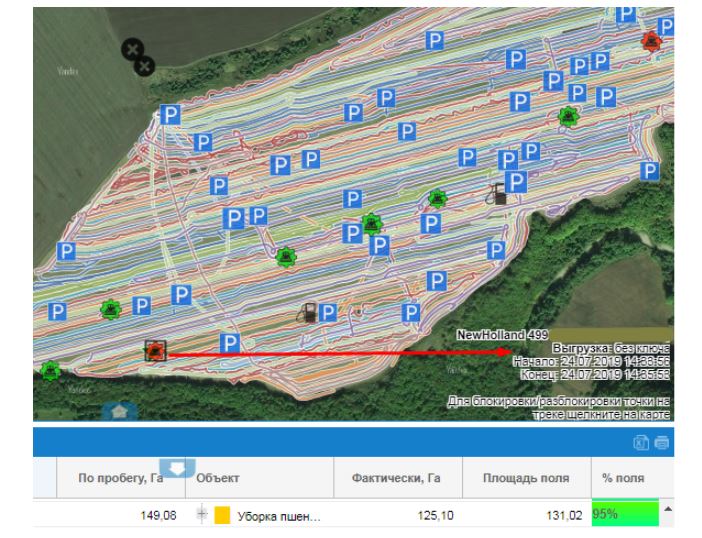Print the report table
The height and width of the screenshot is (538, 702).
[x=662, y=443]
